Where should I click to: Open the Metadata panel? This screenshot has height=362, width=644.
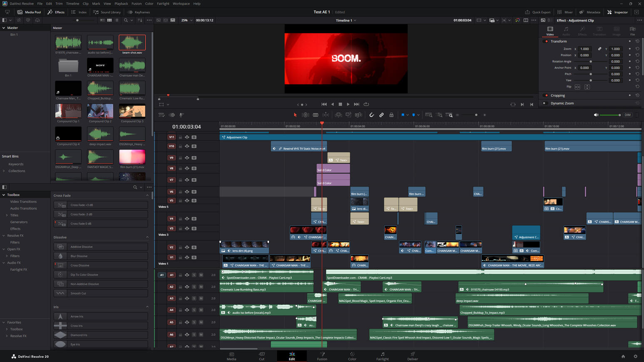tap(590, 12)
